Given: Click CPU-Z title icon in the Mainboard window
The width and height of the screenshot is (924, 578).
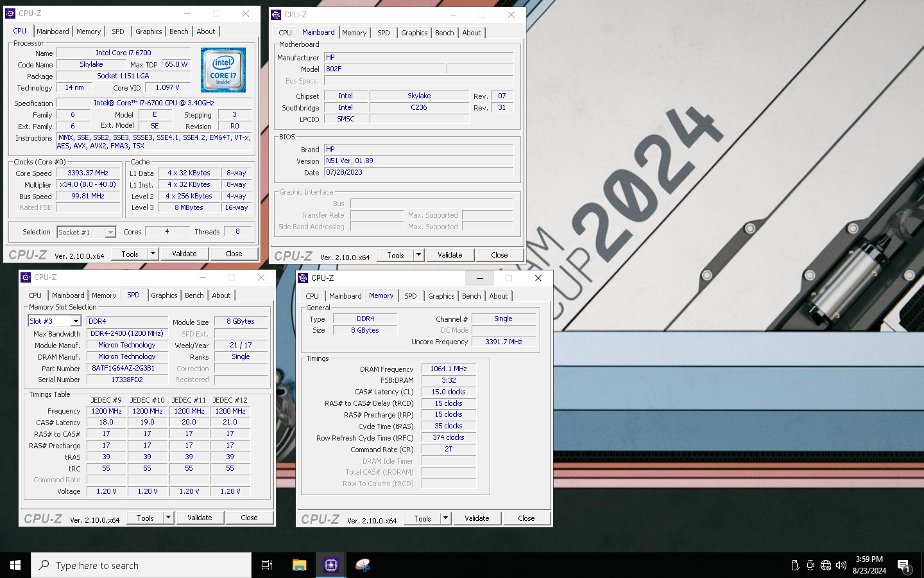Looking at the screenshot, I should pyautogui.click(x=276, y=15).
